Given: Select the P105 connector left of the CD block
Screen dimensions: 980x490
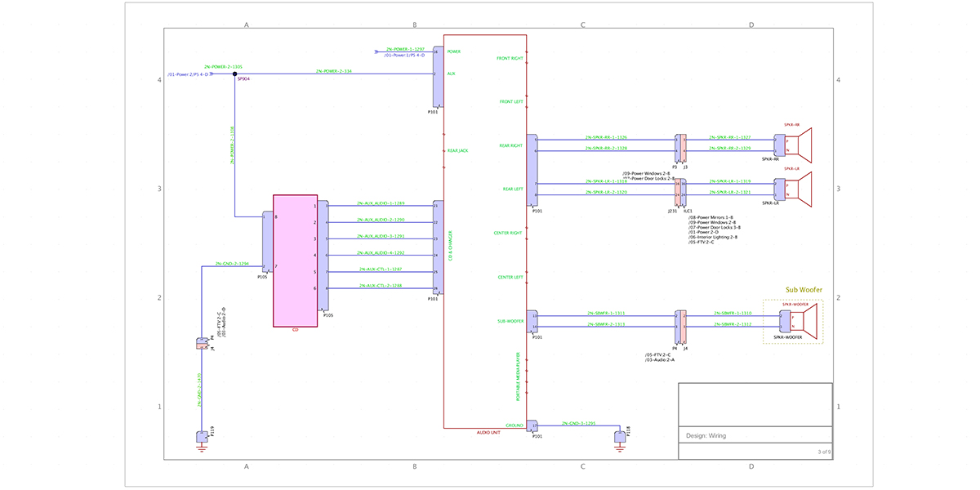Looking at the screenshot, I should click(x=268, y=243).
